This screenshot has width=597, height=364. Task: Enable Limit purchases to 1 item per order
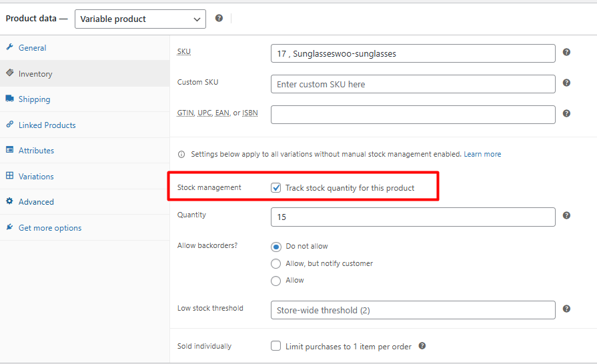pos(276,346)
